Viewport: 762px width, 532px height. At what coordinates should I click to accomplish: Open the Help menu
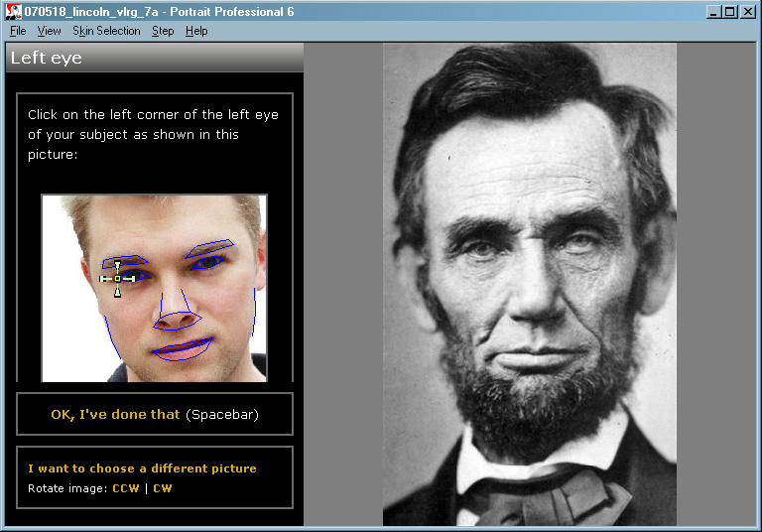[196, 31]
